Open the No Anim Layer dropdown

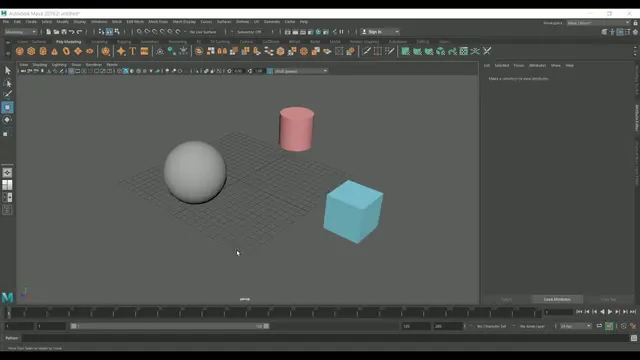pyautogui.click(x=532, y=327)
